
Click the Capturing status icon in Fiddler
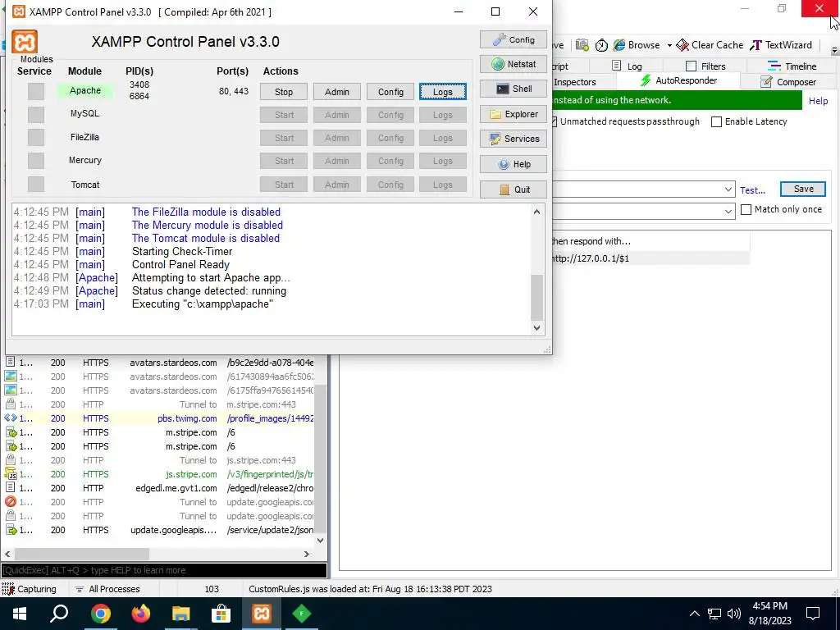(8, 589)
